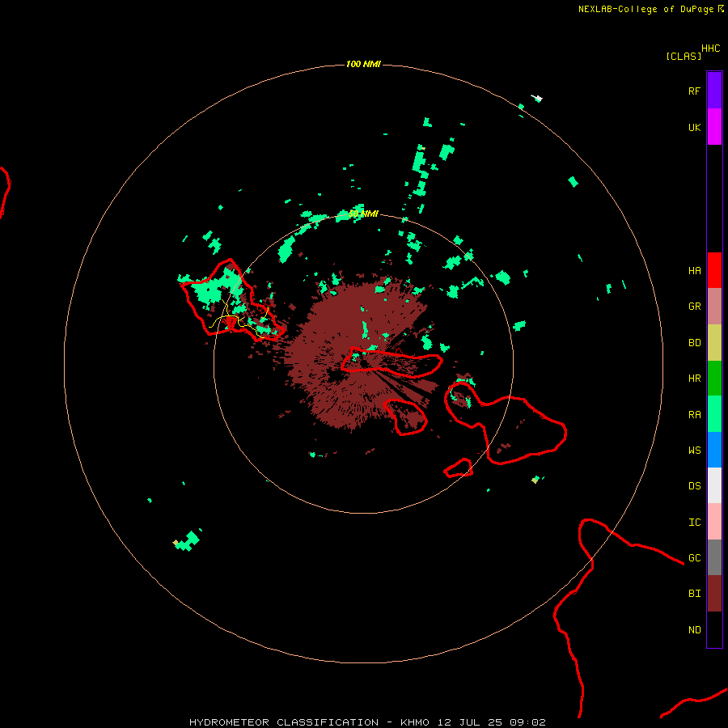The height and width of the screenshot is (728, 728).
Task: Click the '[CLAS]' units label
Action: click(x=684, y=56)
